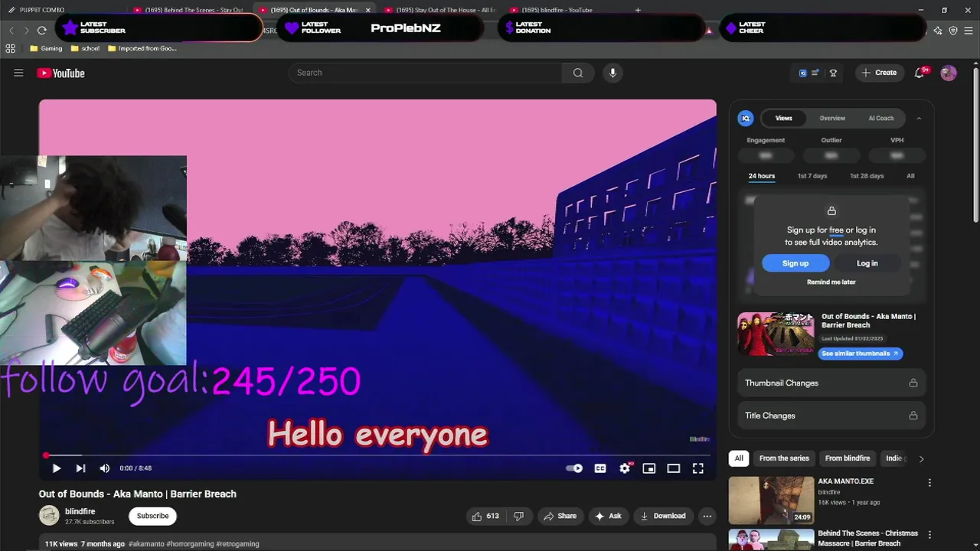Viewport: 980px width, 551px height.
Task: Switch to the Overview tab
Action: point(832,118)
